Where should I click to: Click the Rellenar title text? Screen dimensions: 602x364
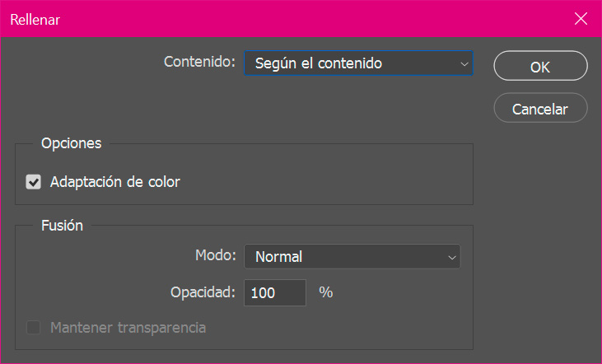(35, 20)
